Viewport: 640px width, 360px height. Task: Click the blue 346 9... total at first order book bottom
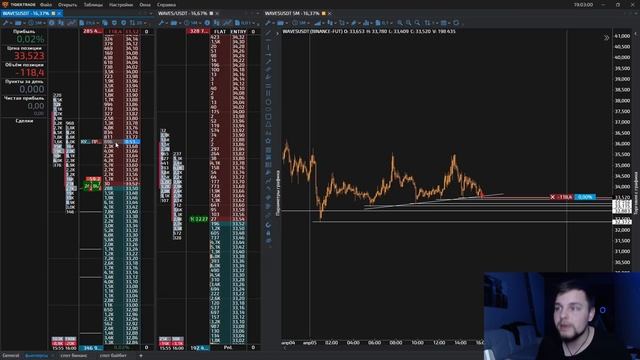(91, 348)
